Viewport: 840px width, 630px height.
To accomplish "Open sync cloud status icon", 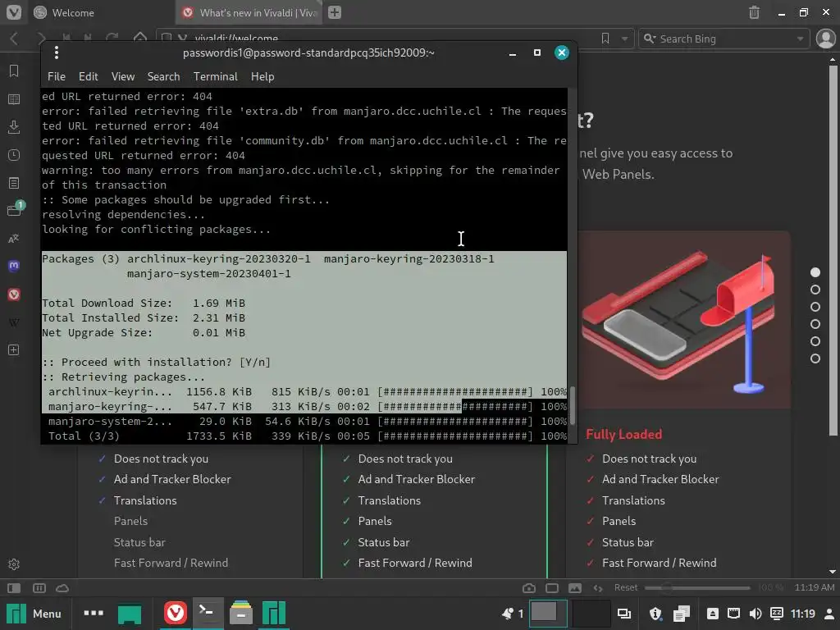I will click(x=62, y=588).
